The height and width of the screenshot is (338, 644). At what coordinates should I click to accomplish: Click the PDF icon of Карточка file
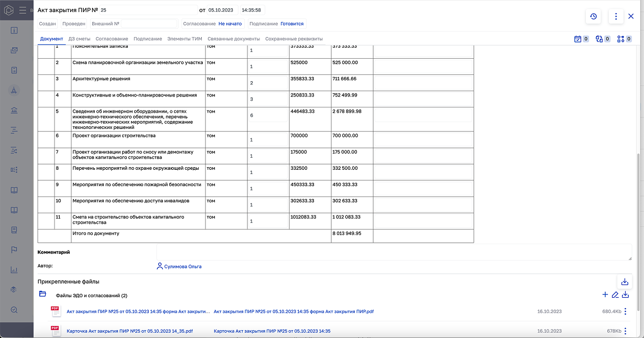click(x=55, y=331)
